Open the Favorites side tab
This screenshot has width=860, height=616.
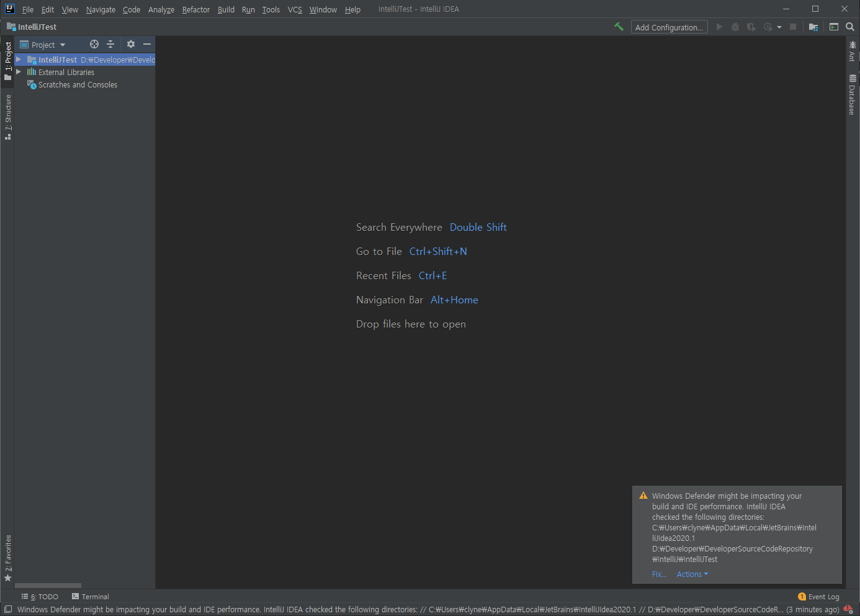tap(7, 558)
